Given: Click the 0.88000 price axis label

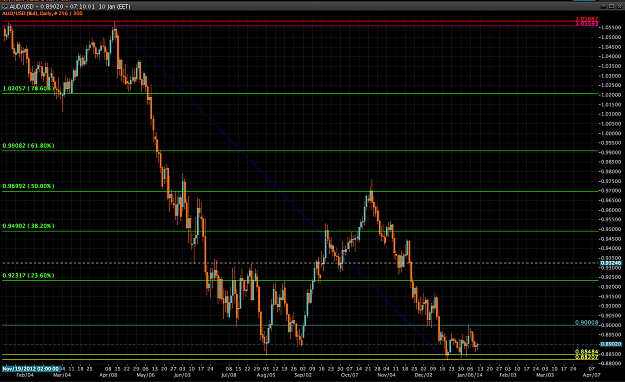Looking at the screenshot, I should click(612, 363).
